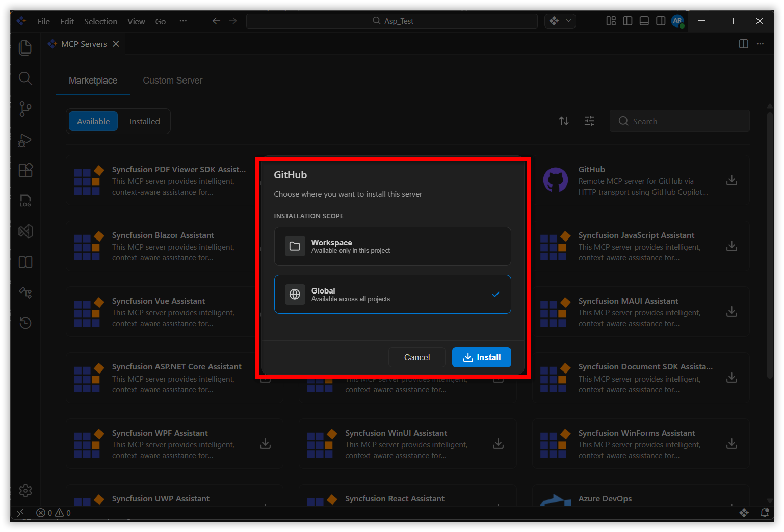The height and width of the screenshot is (532, 784).
Task: Click the notifications bell in status bar
Action: 764,513
